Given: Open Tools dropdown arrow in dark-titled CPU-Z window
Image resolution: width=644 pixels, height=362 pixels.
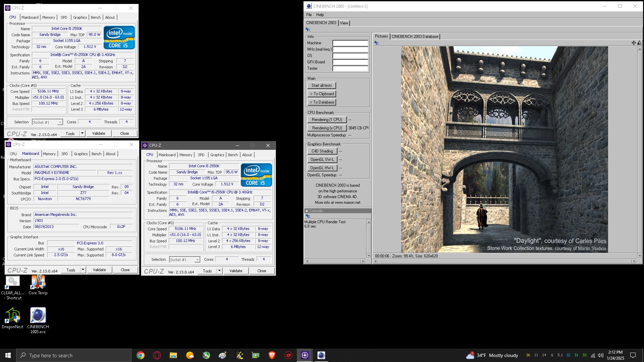Looking at the screenshot, I should tap(219, 271).
